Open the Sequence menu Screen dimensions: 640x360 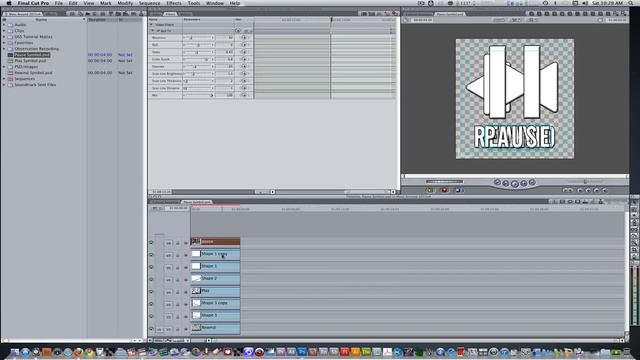coord(149,3)
